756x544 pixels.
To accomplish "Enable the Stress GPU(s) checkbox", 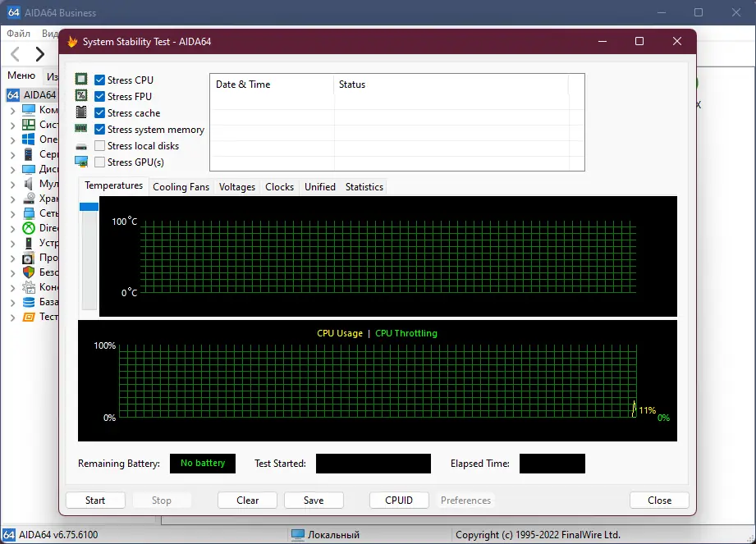I will [x=100, y=162].
